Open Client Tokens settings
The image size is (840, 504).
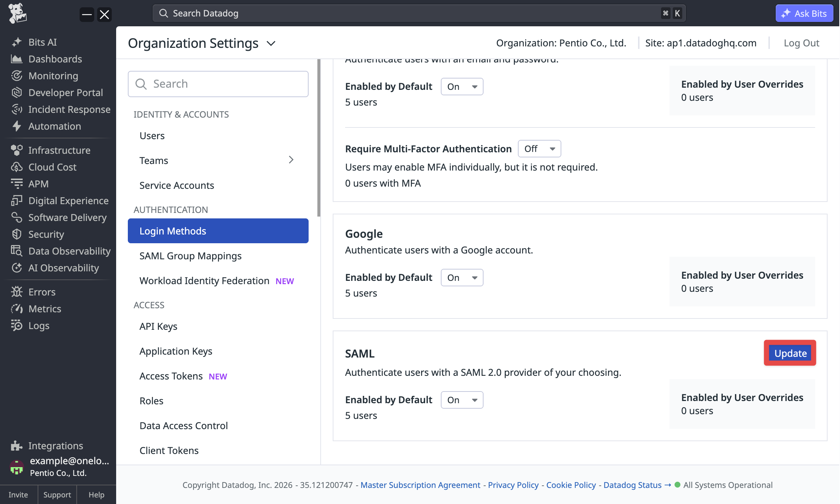[218, 450]
